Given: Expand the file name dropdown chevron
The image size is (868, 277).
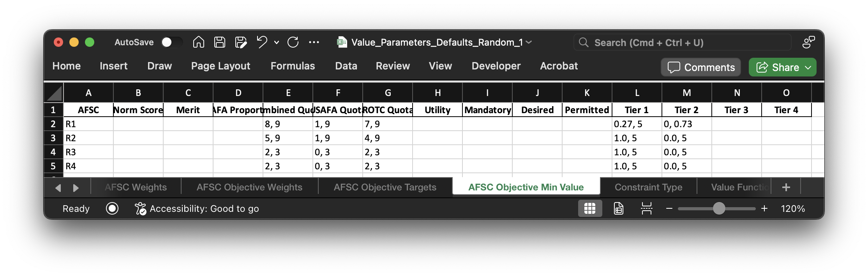Looking at the screenshot, I should tap(529, 42).
